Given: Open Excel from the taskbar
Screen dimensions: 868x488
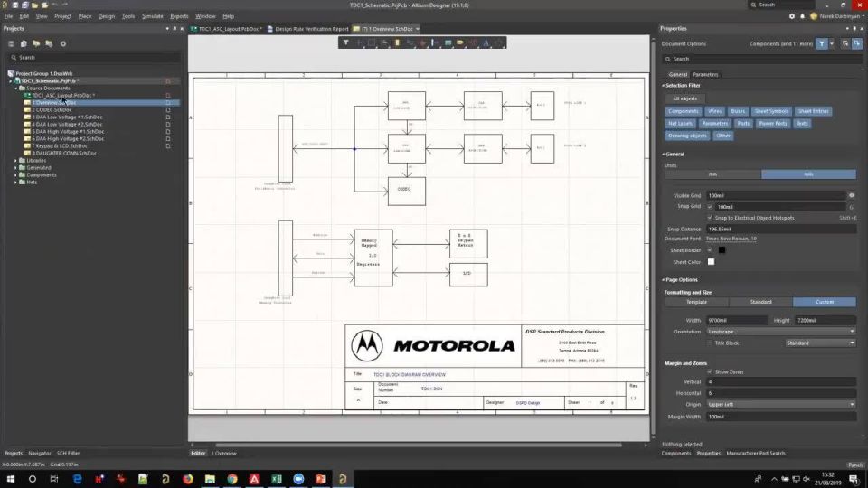Looking at the screenshot, I should point(277,479).
